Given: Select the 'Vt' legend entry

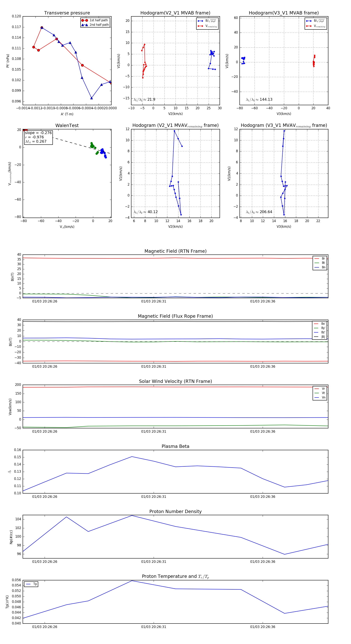Looking at the screenshot, I should [320, 393].
